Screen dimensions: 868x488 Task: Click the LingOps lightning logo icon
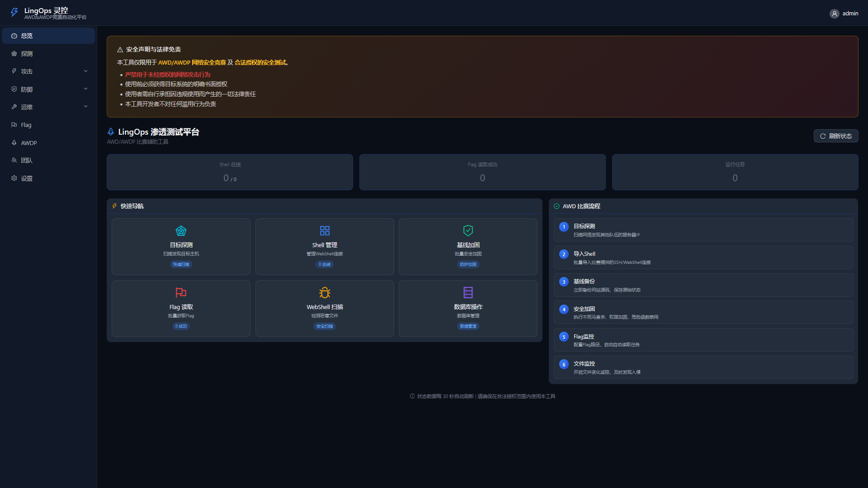tap(14, 13)
